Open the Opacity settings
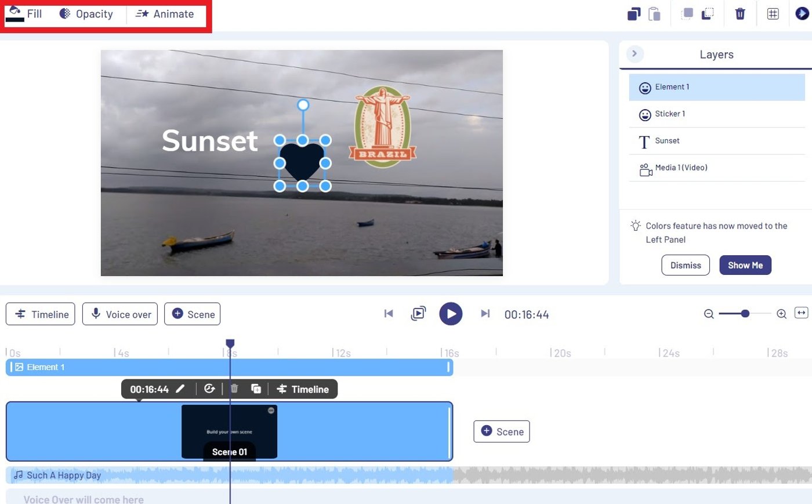 point(86,13)
